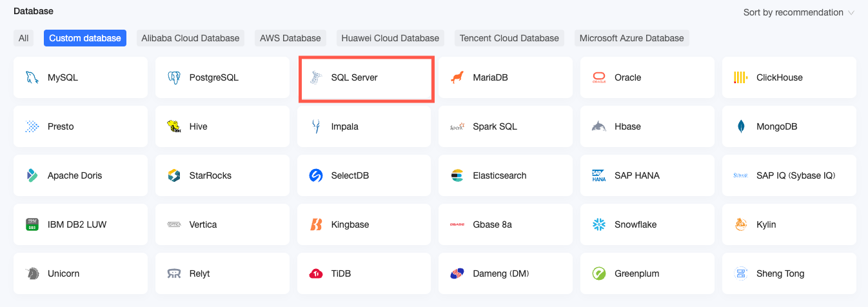Image resolution: width=868 pixels, height=307 pixels.
Task: Click the MongoDB leaf icon
Action: (x=741, y=126)
